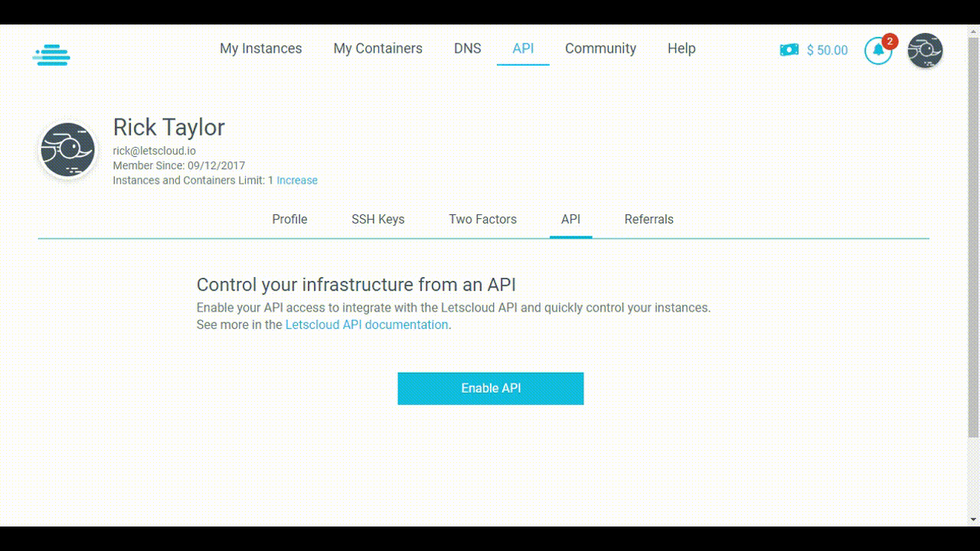
Task: Open the notifications bell
Action: (877, 51)
